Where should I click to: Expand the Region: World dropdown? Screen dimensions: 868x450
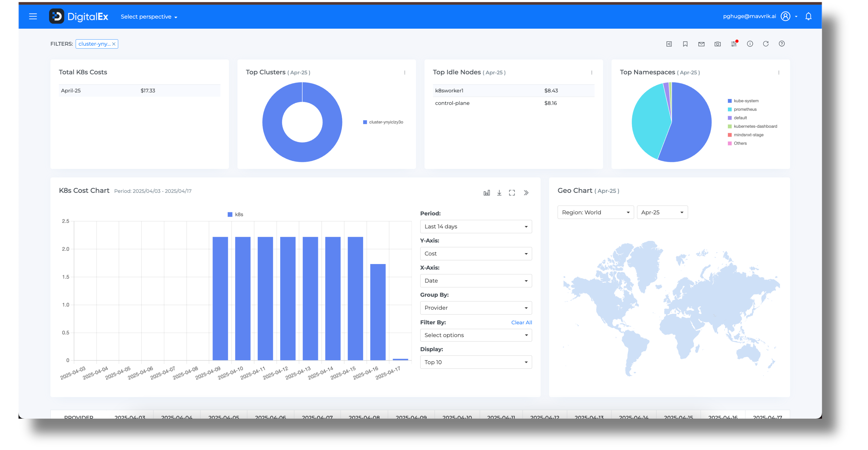point(595,213)
